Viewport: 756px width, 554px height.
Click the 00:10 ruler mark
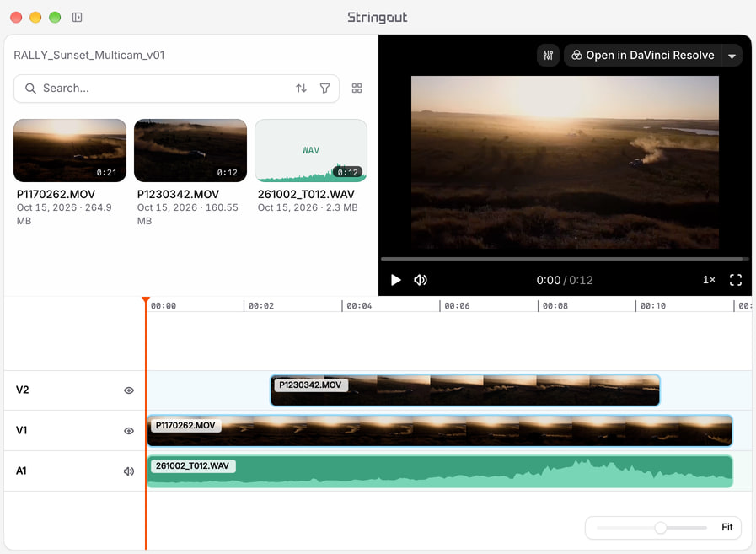click(653, 306)
